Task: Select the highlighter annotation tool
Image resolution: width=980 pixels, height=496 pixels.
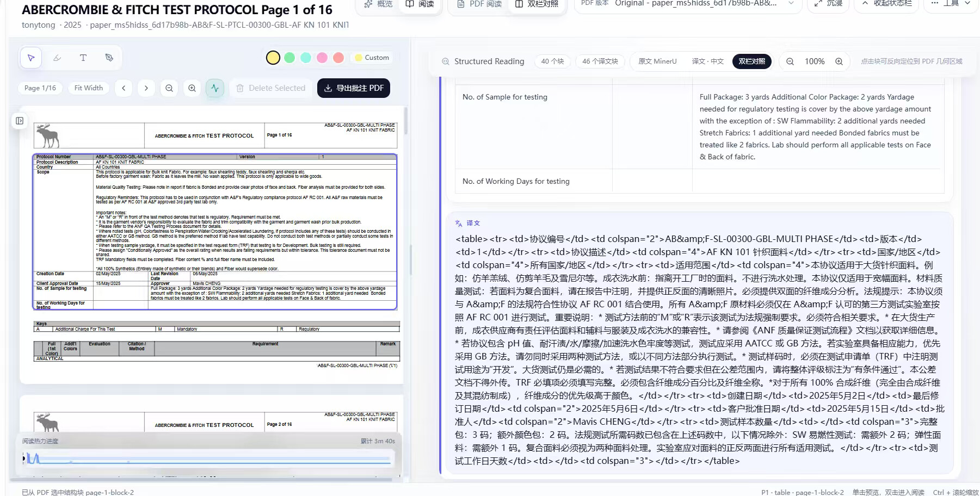Action: [x=57, y=58]
